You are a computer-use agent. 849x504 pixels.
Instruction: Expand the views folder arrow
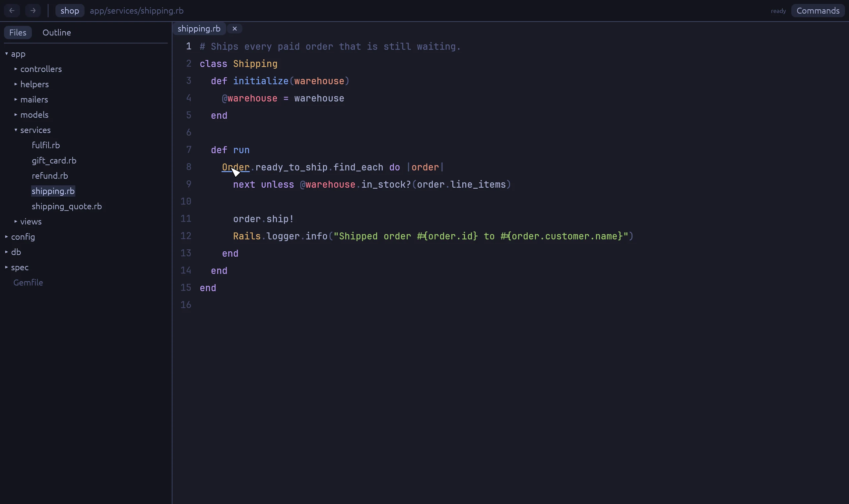coord(16,221)
